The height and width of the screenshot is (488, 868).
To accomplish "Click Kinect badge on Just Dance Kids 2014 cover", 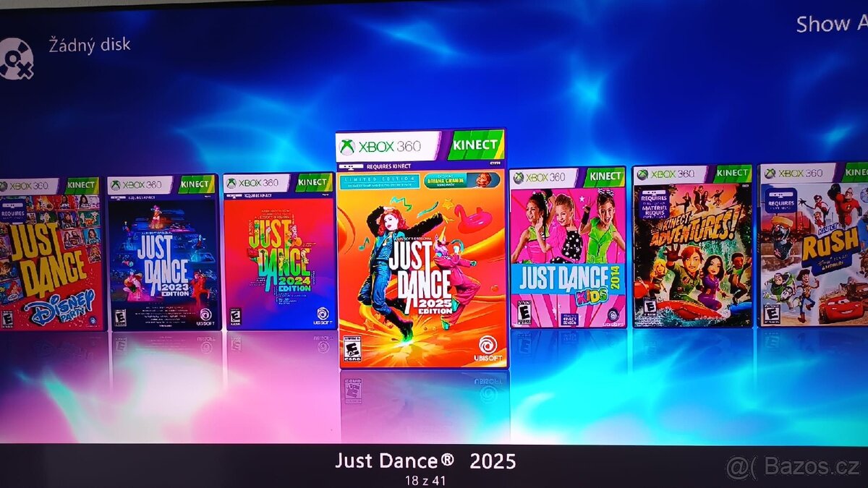I will pos(604,176).
